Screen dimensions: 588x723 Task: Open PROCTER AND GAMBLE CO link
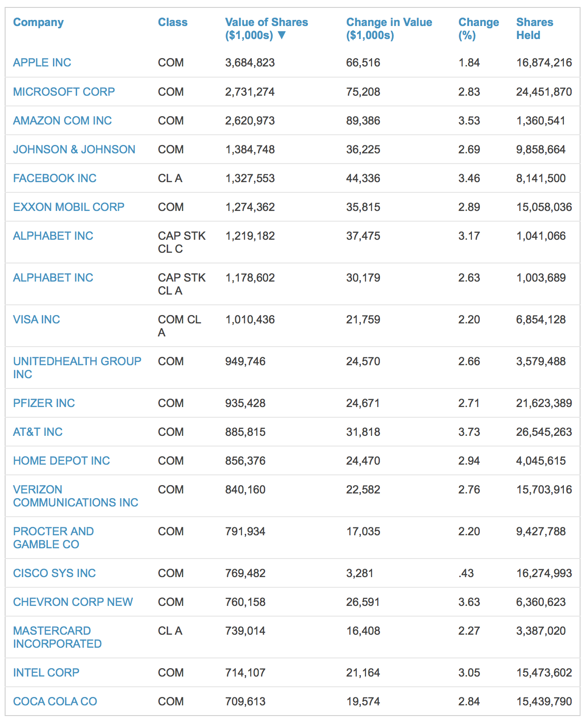[x=53, y=538]
